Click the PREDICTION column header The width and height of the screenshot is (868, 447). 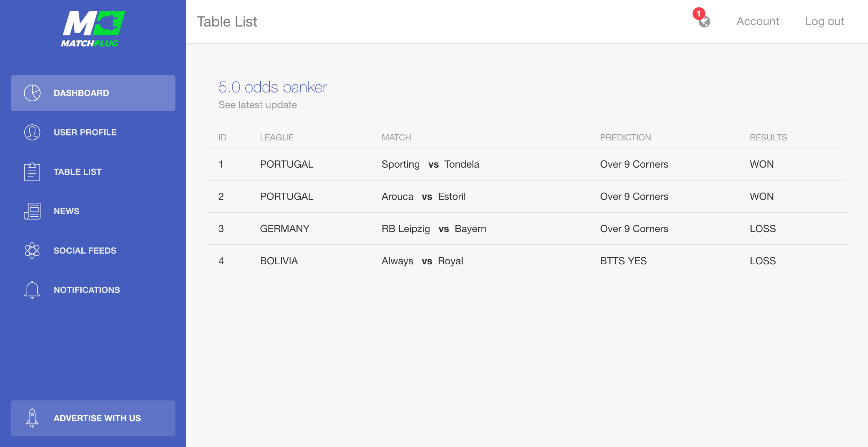pyautogui.click(x=626, y=138)
